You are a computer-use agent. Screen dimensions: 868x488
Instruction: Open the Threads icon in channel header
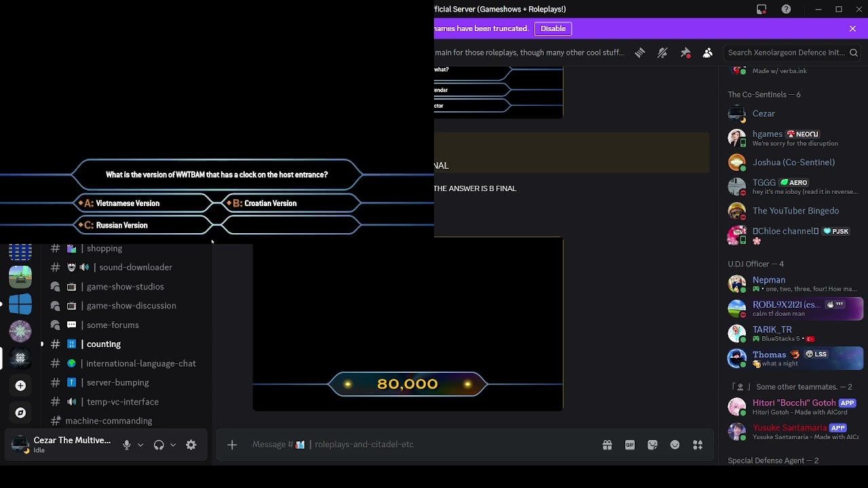pos(639,53)
